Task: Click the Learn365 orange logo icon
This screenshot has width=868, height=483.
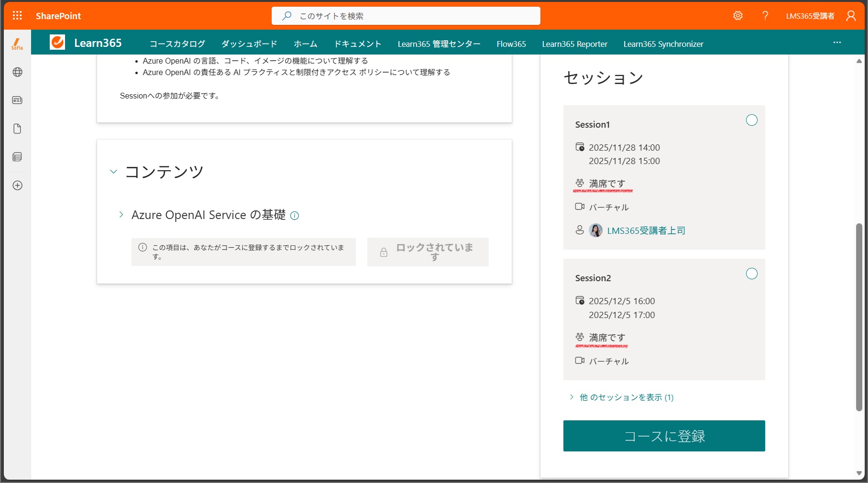Action: 57,43
